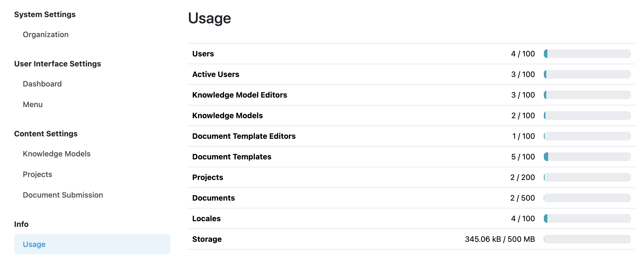Click the Document Templates progress bar
This screenshot has height=267, width=644.
(587, 157)
